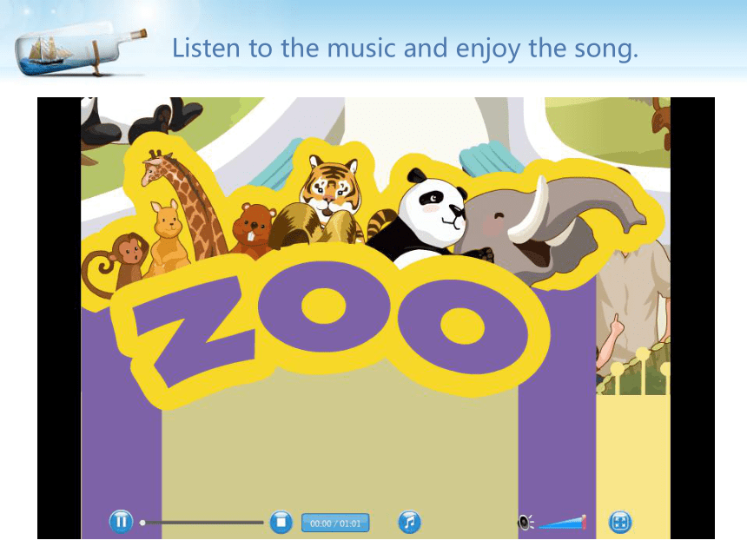The height and width of the screenshot is (560, 747).
Task: Click the giraffe's head in the video
Action: click(155, 168)
